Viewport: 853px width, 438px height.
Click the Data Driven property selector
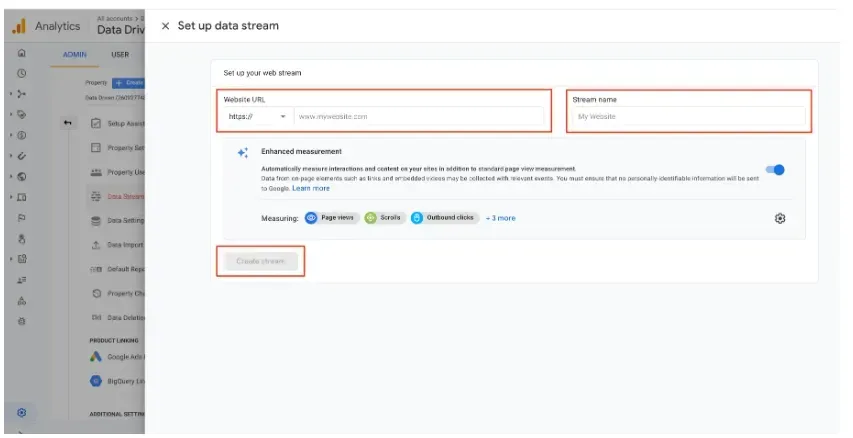coord(120,30)
